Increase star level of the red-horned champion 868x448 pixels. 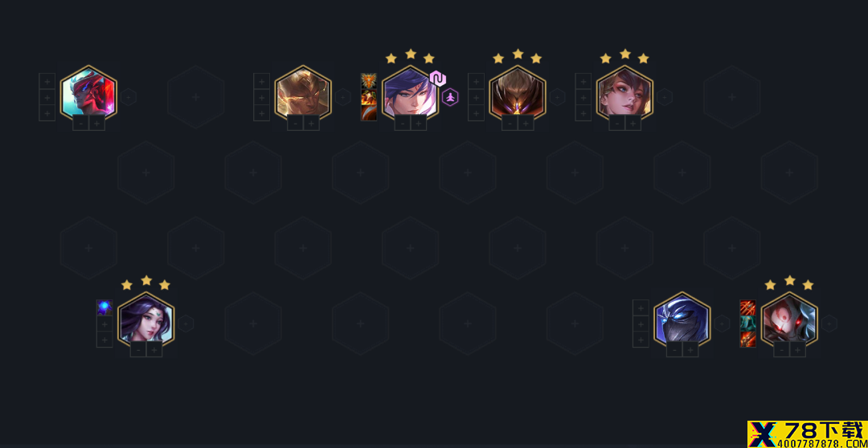point(97,124)
